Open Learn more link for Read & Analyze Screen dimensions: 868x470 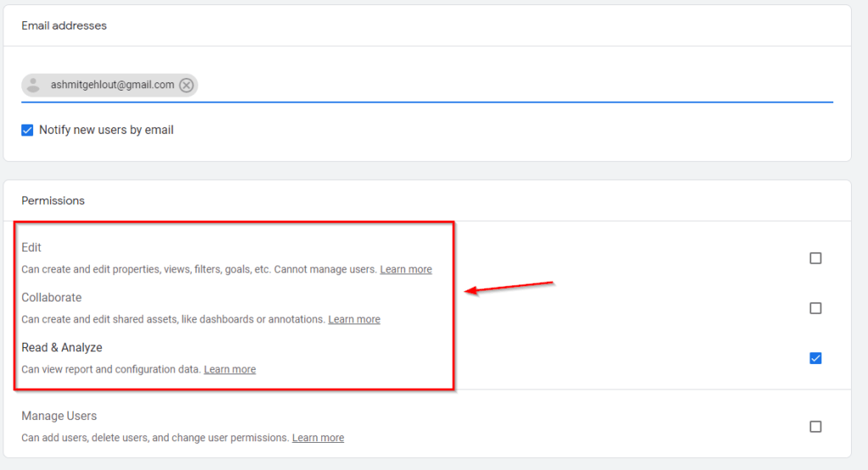coord(230,369)
